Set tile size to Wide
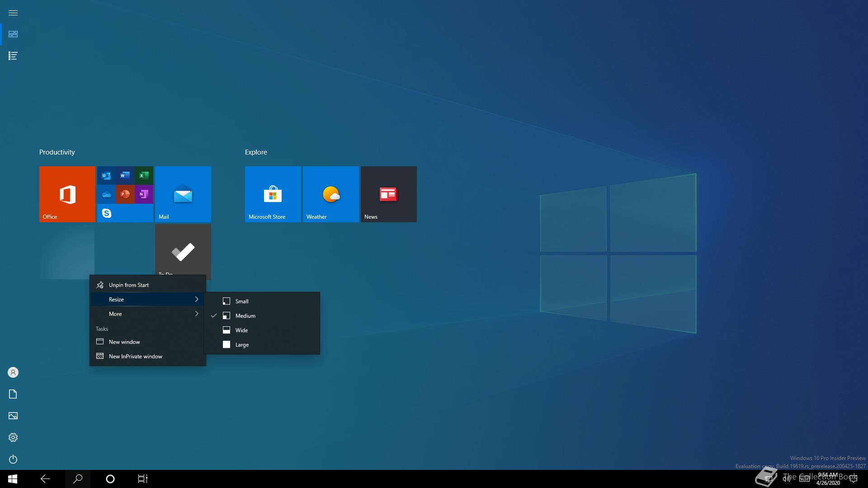The image size is (868, 488). [x=262, y=330]
